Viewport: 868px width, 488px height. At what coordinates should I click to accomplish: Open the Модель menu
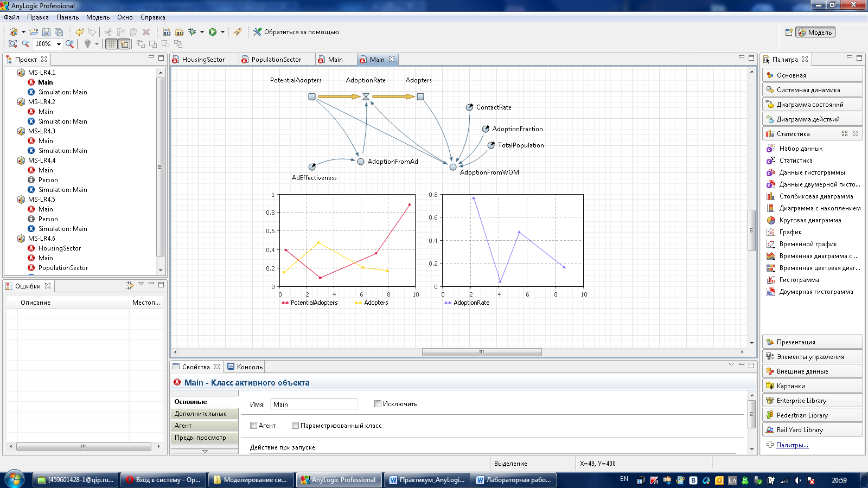(x=98, y=17)
